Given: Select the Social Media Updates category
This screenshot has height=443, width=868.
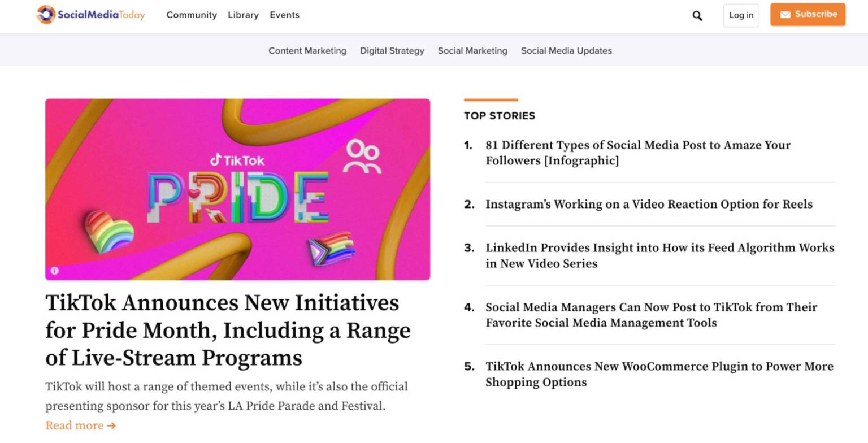Looking at the screenshot, I should [x=566, y=51].
